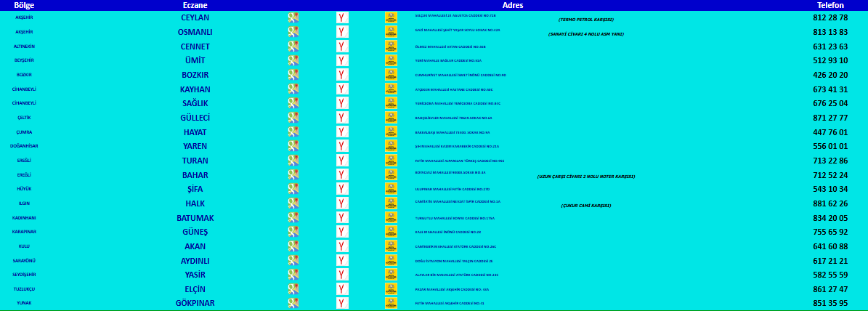Click yellow municipality map icon in CEYLAN row
This screenshot has width=868, height=311.
(x=391, y=17)
